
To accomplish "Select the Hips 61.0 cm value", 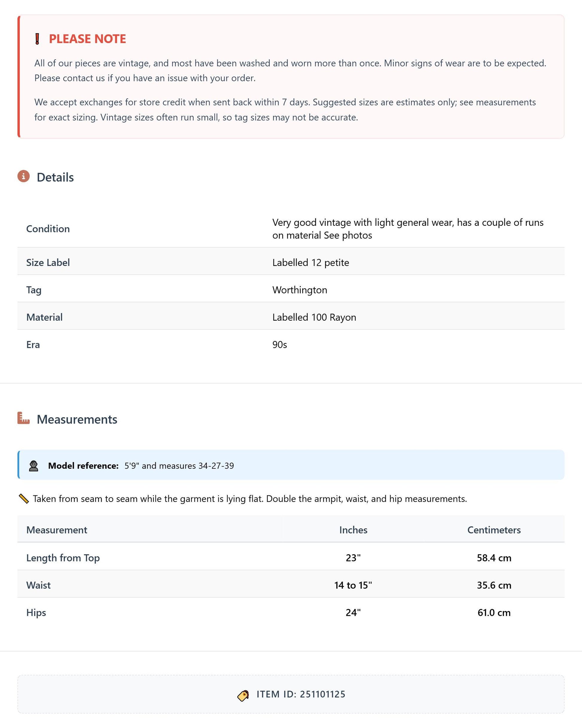I will pos(494,613).
